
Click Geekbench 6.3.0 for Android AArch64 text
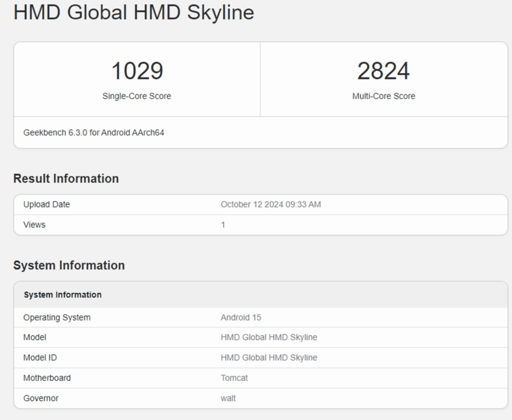(x=94, y=133)
